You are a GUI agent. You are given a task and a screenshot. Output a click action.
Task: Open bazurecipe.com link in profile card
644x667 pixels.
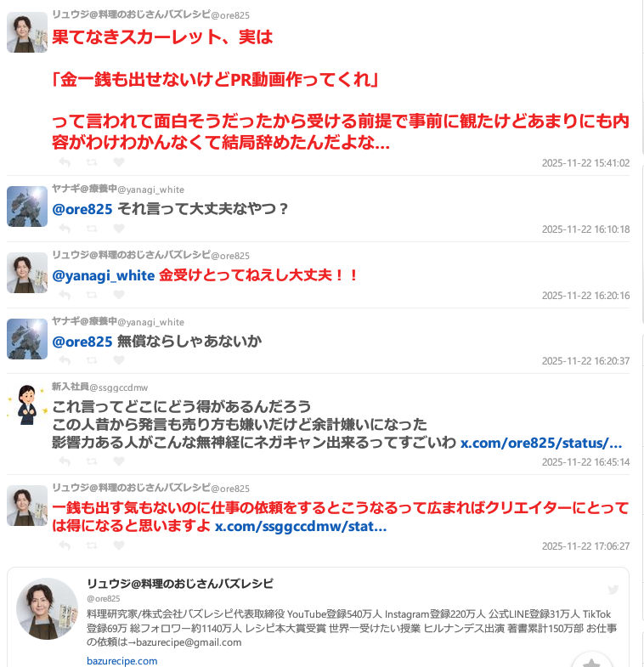[122, 660]
